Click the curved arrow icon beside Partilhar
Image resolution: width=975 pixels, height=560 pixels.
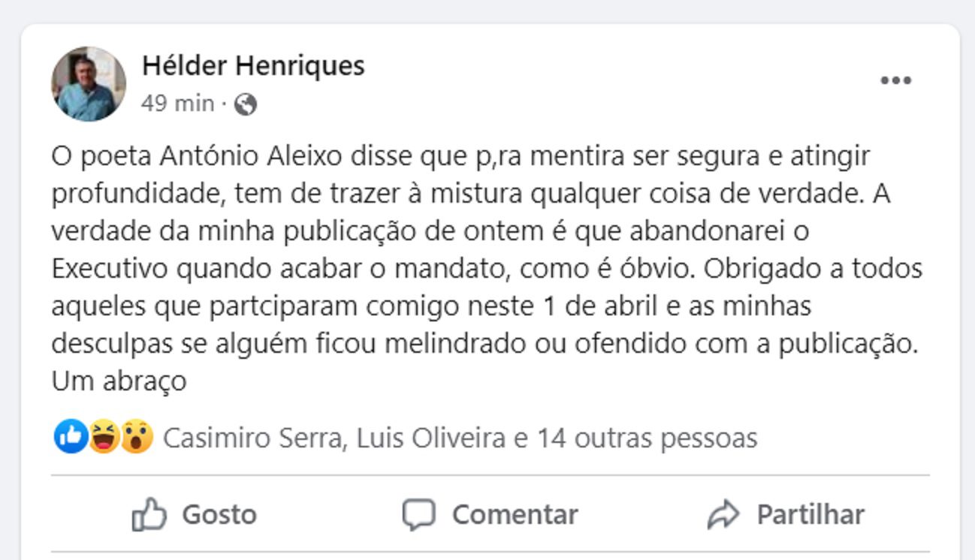coord(723,515)
